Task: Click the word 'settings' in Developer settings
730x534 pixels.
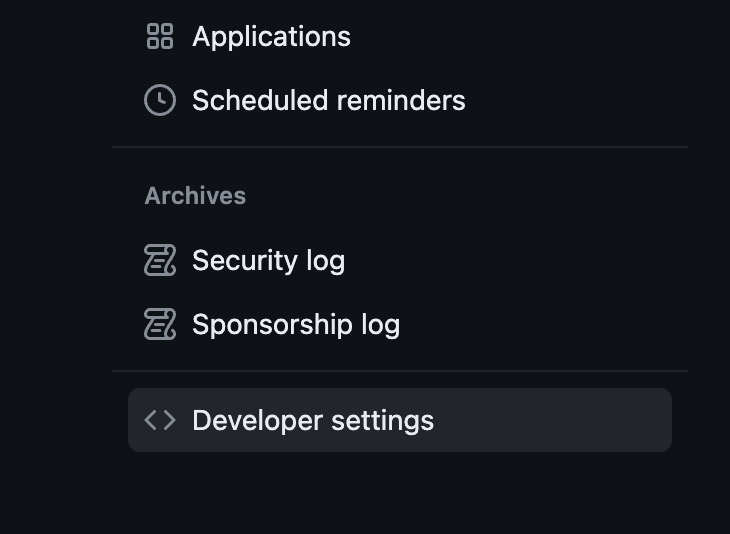Action: pyautogui.click(x=385, y=420)
